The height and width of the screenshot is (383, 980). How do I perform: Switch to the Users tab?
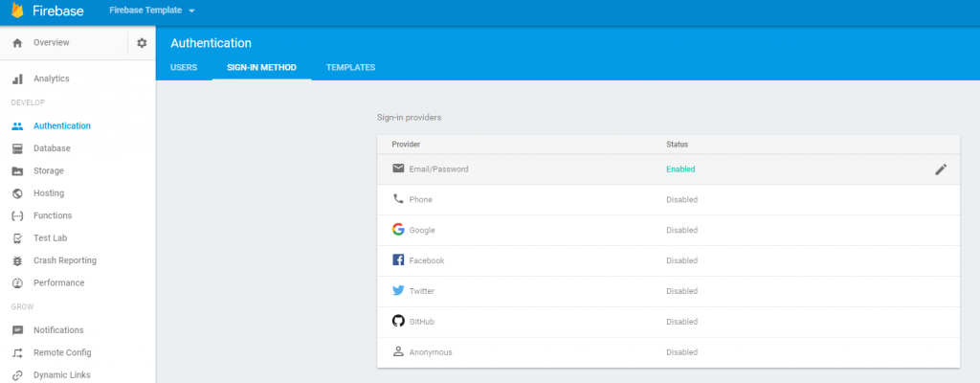pos(184,68)
